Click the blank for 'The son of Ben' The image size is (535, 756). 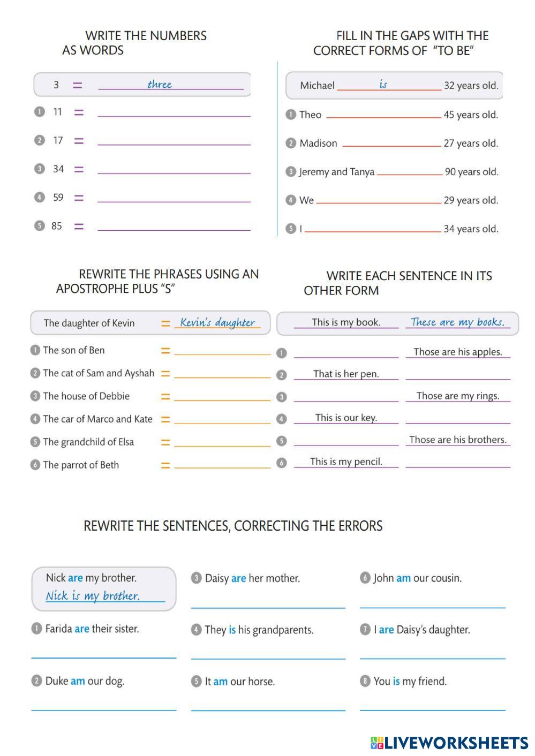[222, 350]
